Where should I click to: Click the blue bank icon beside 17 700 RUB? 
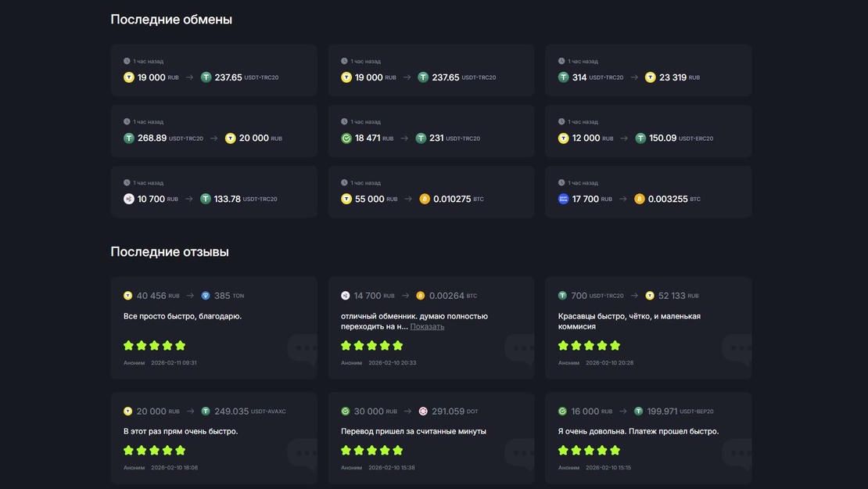[563, 199]
